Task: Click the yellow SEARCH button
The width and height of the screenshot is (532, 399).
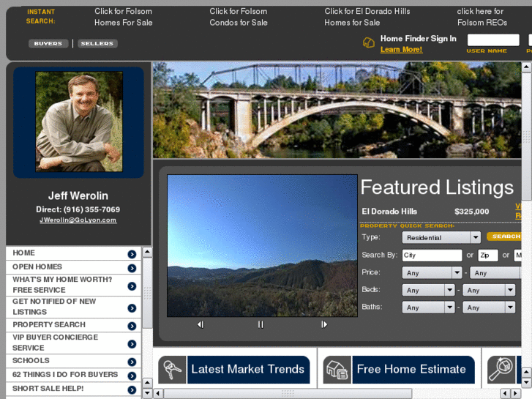Action: (505, 236)
